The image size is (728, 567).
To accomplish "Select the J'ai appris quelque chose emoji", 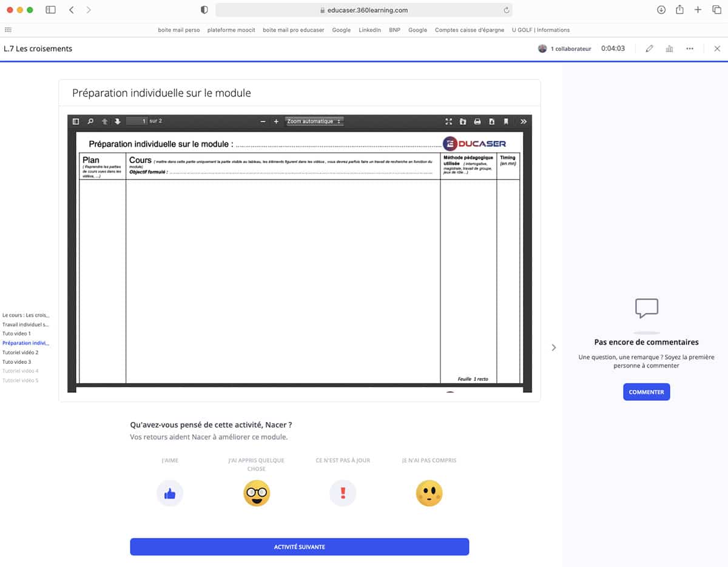I will click(x=257, y=494).
